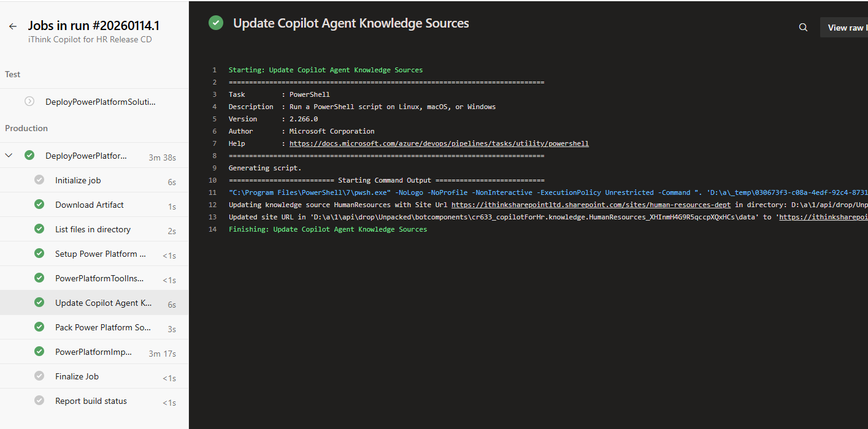Image resolution: width=868 pixels, height=429 pixels.
Task: Open the Test stage DeployPowerPlatformSolution job
Action: click(100, 102)
